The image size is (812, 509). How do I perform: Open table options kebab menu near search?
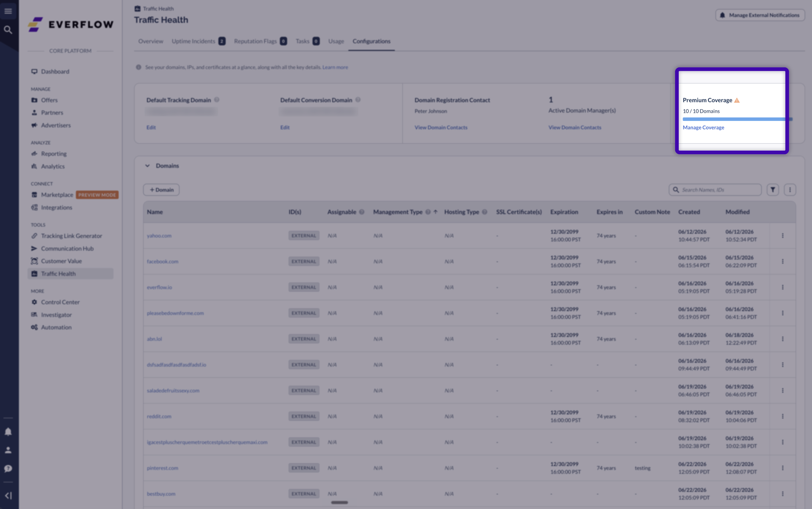(790, 190)
